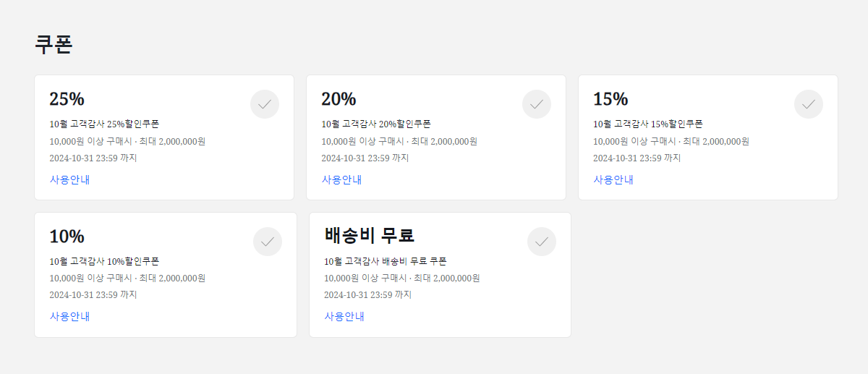Image resolution: width=868 pixels, height=374 pixels.
Task: Open 사용안내 link on the 20% coupon
Action: coord(341,179)
